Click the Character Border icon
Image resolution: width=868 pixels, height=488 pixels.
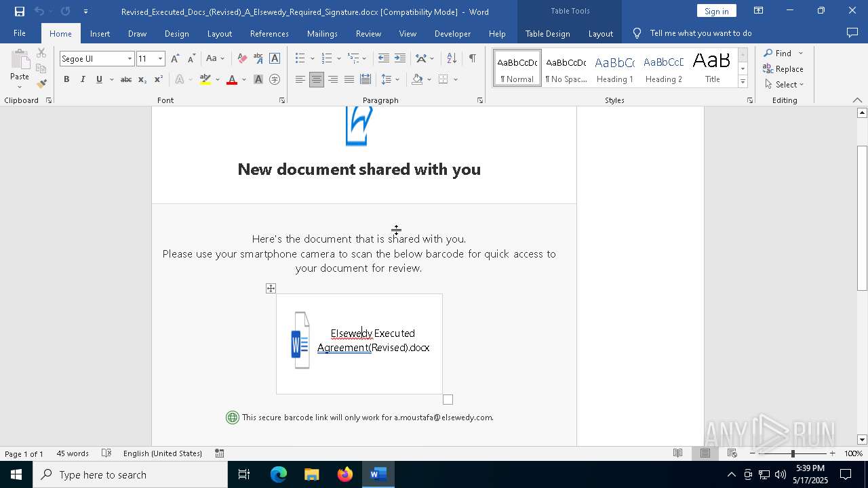click(275, 58)
